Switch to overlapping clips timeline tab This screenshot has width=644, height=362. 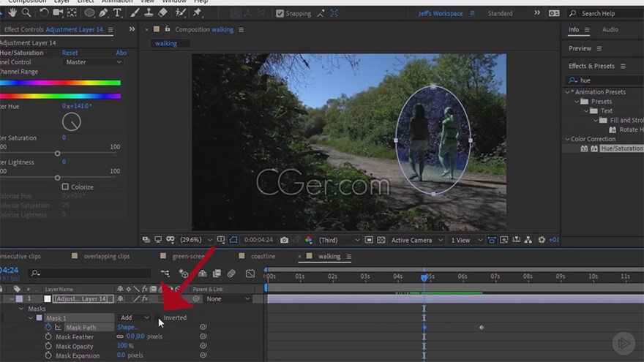click(x=106, y=256)
